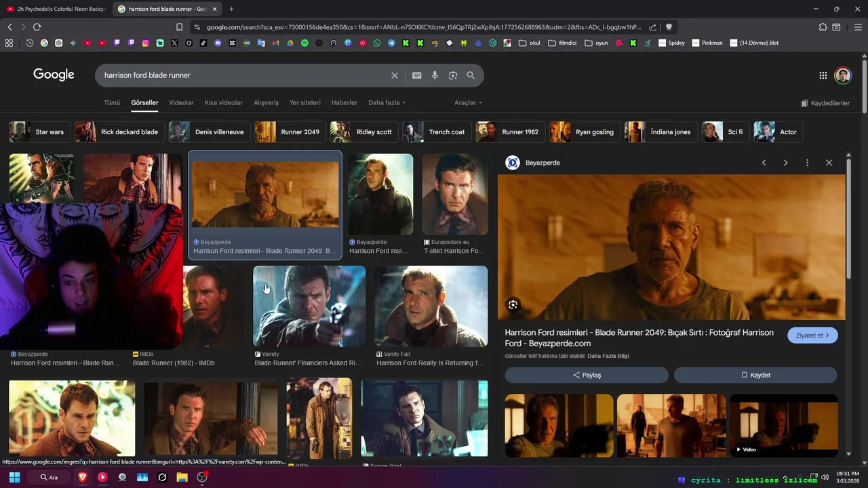This screenshot has height=488, width=868.
Task: Go to next image in preview panel
Action: (x=785, y=163)
